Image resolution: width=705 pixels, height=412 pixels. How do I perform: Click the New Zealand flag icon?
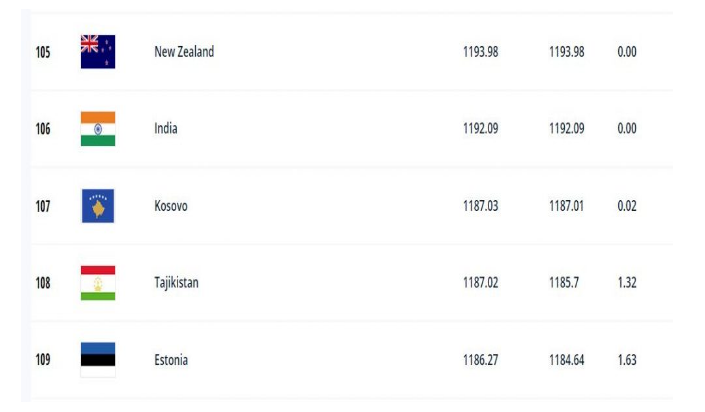(98, 52)
